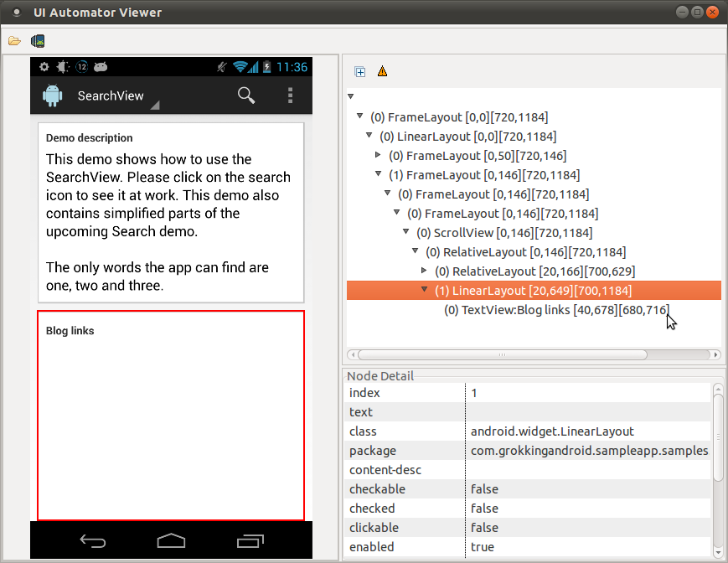Toggle NAF nodes via the warning triangle icon
The width and height of the screenshot is (728, 563).
tap(382, 72)
